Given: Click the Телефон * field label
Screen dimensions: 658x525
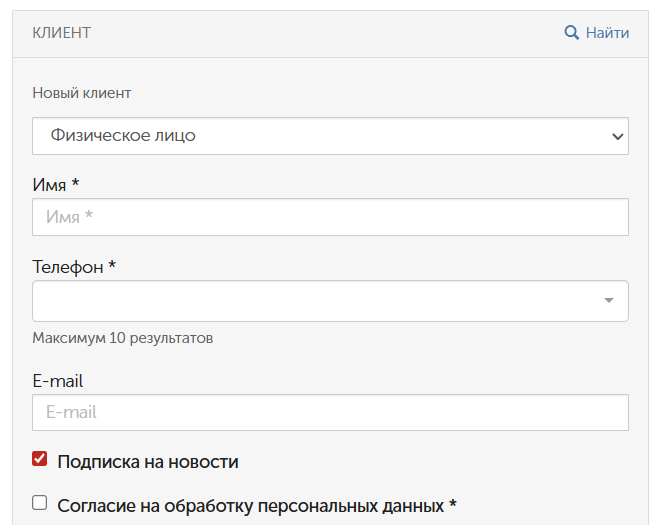Looking at the screenshot, I should (x=74, y=267).
